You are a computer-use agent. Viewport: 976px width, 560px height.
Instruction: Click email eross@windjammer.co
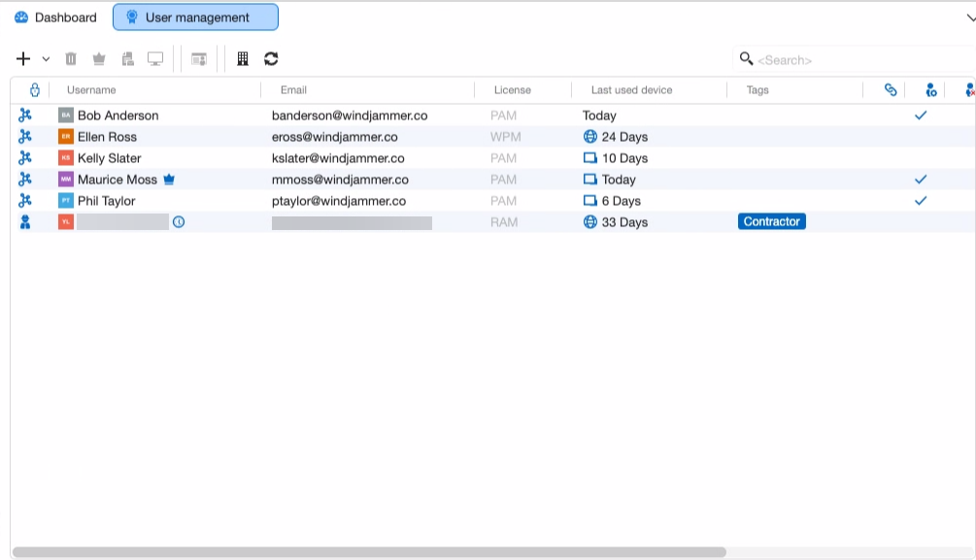tap(335, 136)
